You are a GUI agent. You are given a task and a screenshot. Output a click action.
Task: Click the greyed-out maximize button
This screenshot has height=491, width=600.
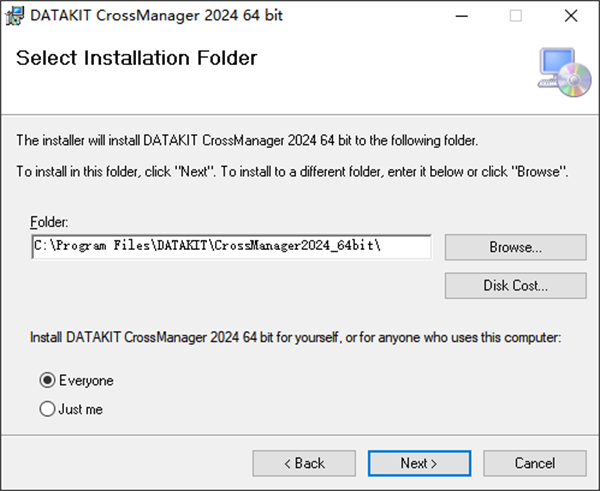pyautogui.click(x=516, y=16)
